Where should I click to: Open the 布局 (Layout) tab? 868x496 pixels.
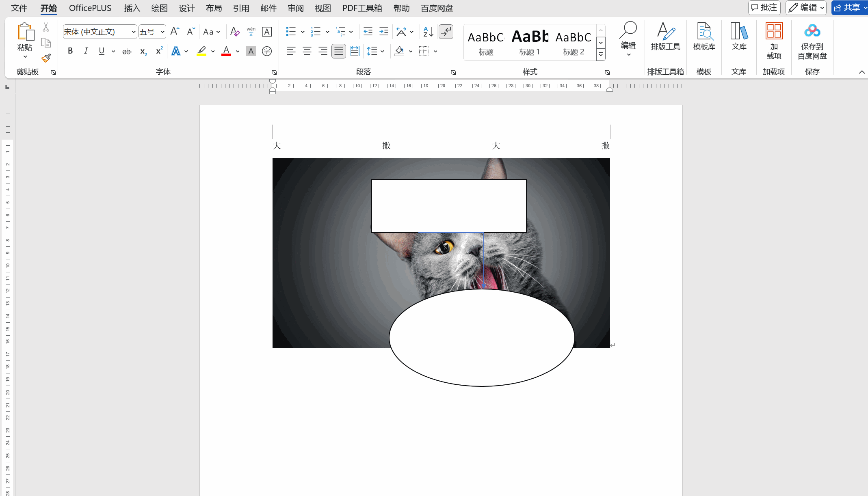pyautogui.click(x=214, y=8)
